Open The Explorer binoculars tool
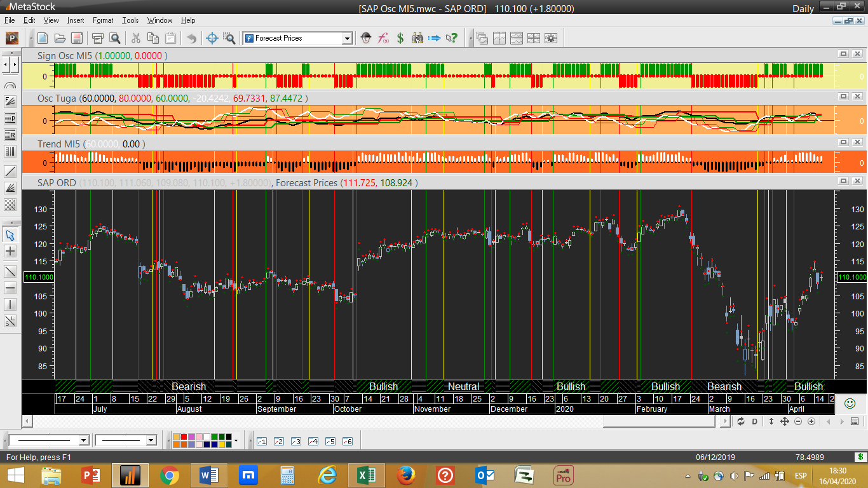The image size is (868, 488). point(417,38)
